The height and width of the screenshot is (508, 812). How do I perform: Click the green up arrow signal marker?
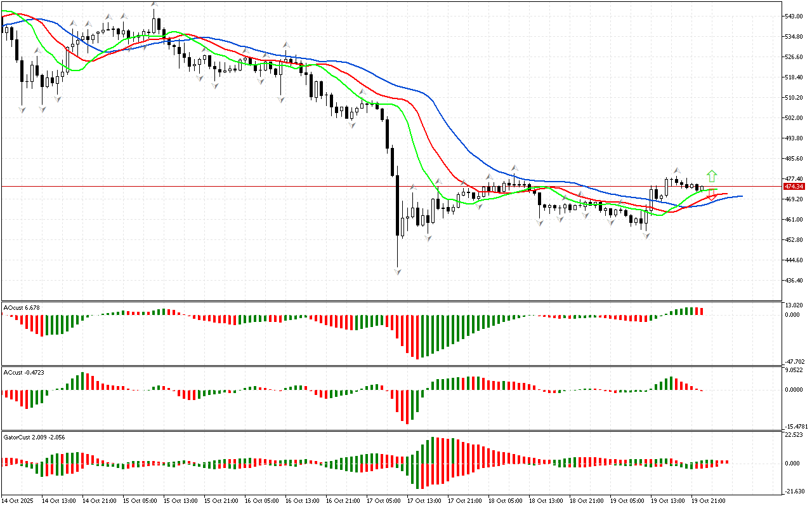click(712, 175)
